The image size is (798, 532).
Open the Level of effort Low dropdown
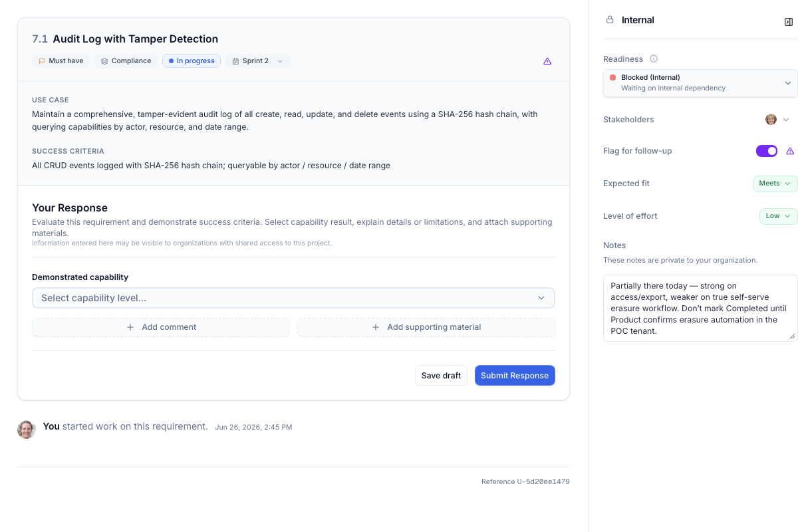click(778, 216)
